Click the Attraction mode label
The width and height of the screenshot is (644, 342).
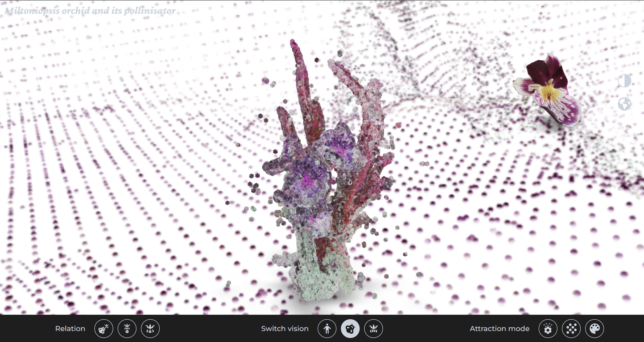499,329
